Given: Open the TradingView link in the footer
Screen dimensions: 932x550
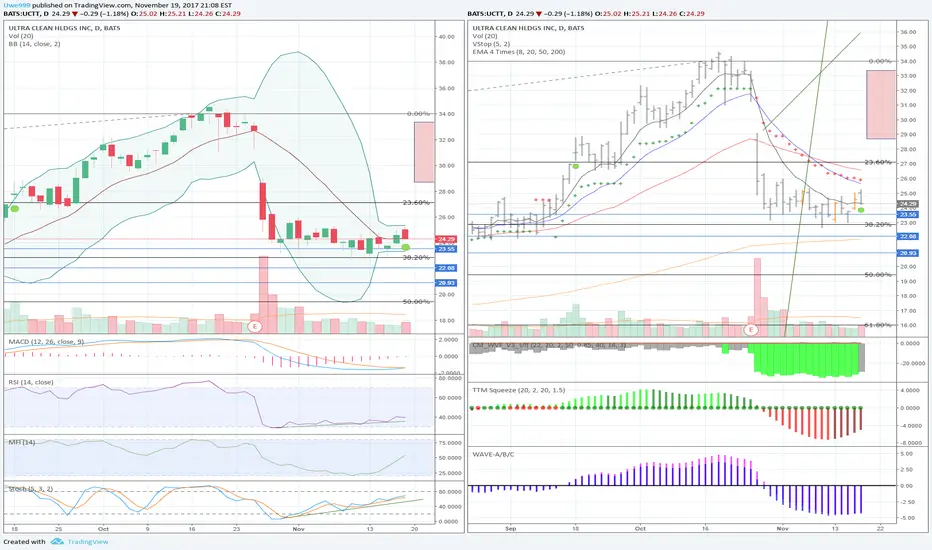Looking at the screenshot, I should pos(88,542).
